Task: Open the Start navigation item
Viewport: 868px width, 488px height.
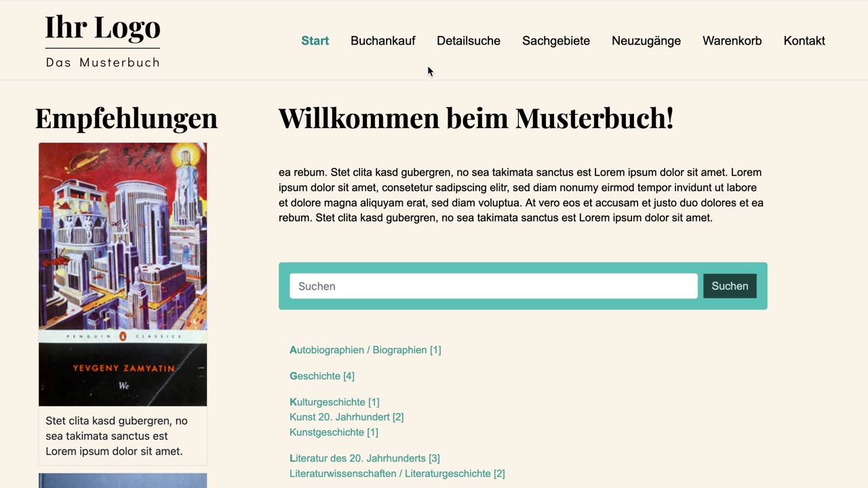Action: point(315,41)
